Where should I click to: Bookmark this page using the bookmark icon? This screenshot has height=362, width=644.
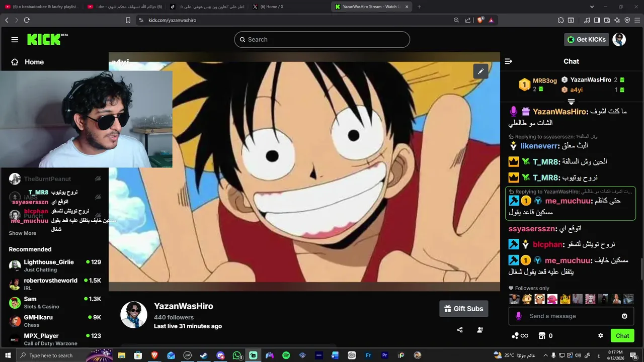pos(128,20)
